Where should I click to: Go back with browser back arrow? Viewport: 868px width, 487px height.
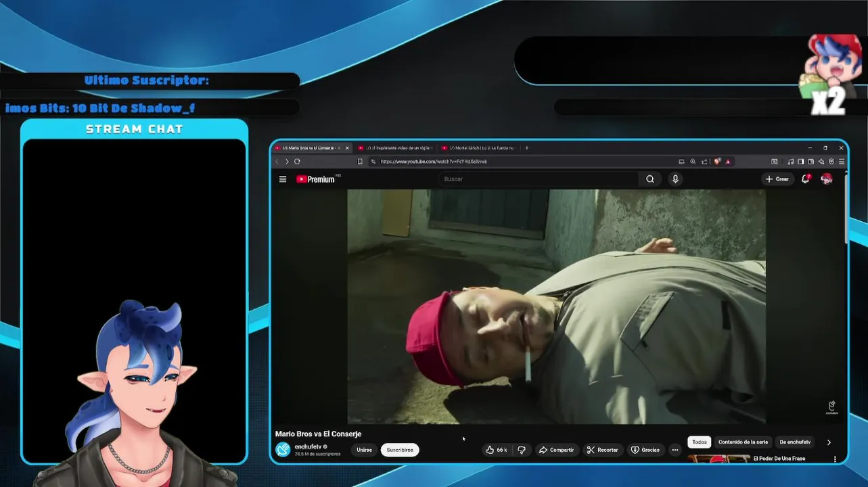click(x=277, y=162)
